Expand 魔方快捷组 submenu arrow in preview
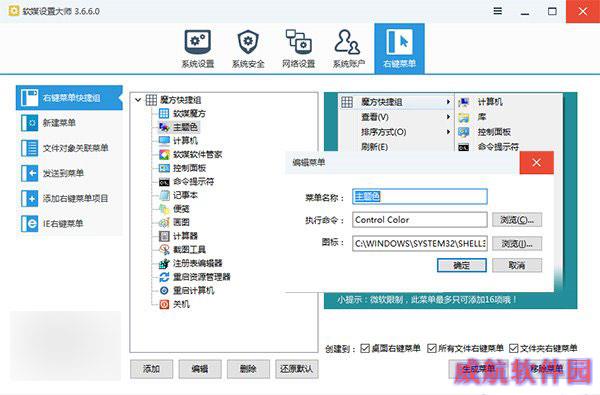 coord(448,102)
